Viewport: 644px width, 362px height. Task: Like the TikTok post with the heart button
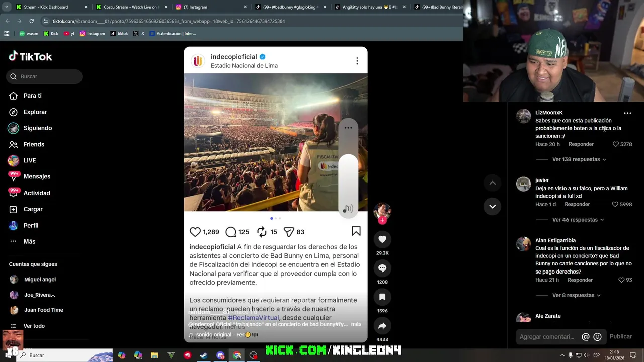[382, 239]
